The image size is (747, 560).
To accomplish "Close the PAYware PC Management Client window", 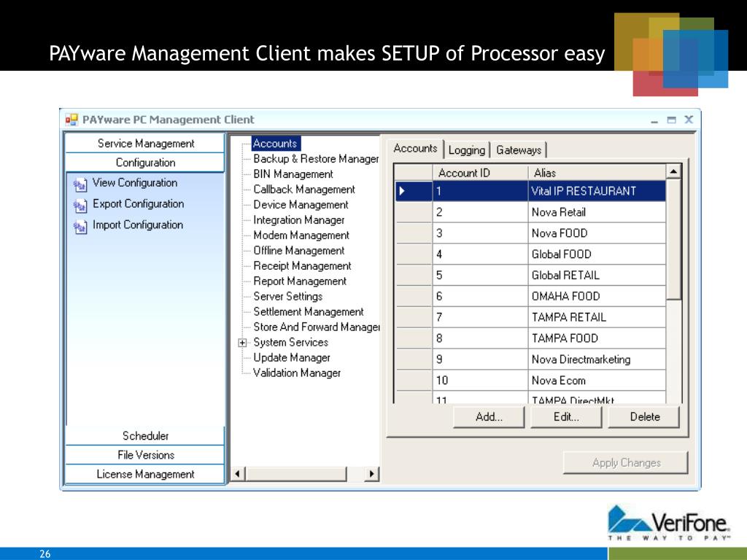I will pyautogui.click(x=689, y=120).
